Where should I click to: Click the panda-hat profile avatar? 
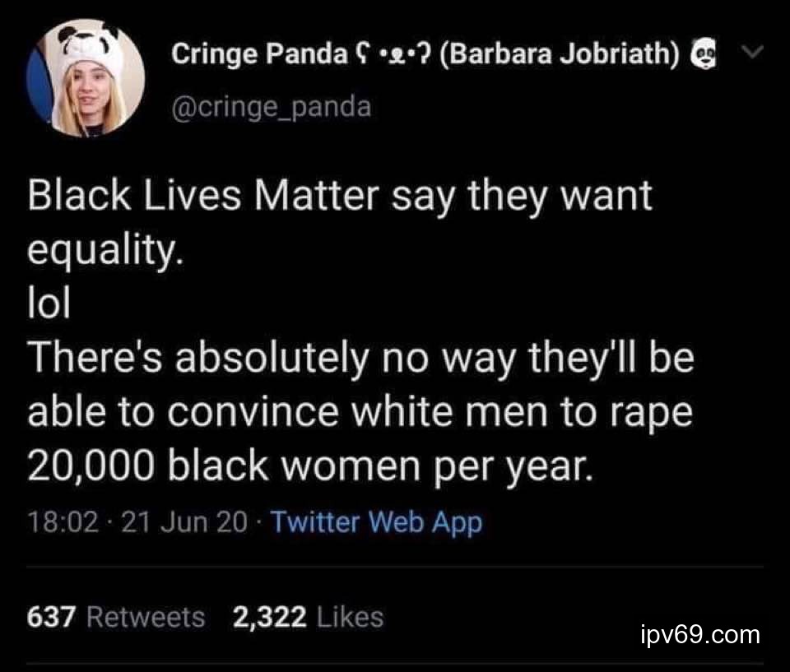click(x=86, y=77)
